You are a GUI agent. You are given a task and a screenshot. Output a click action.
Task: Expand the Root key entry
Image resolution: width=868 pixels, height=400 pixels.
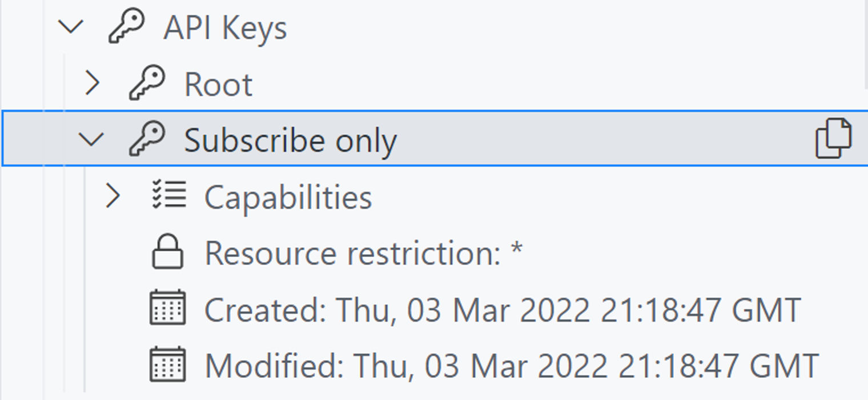click(x=93, y=83)
